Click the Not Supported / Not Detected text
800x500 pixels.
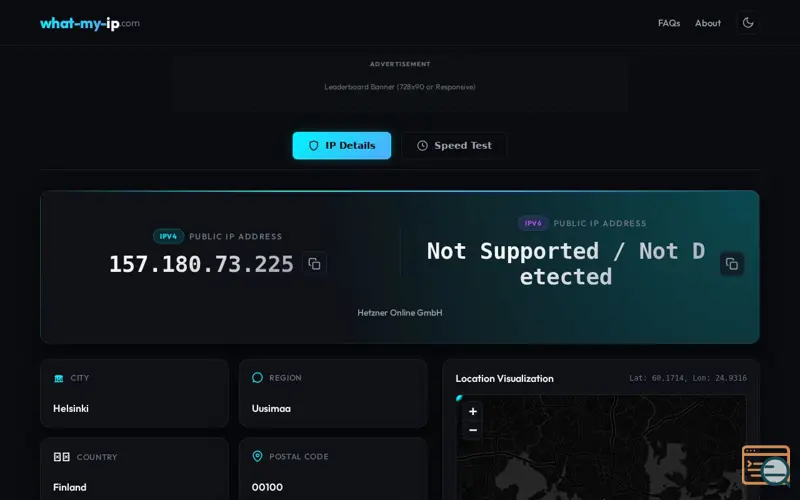point(566,264)
